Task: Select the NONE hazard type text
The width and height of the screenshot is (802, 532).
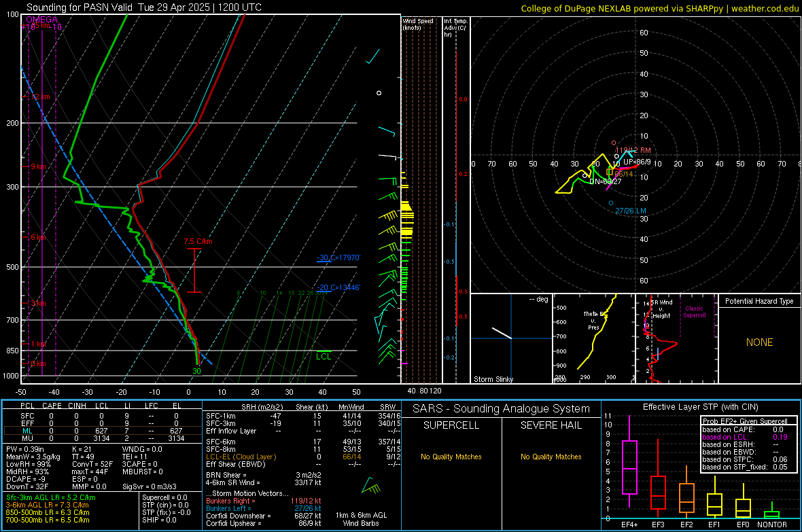Action: pos(759,342)
